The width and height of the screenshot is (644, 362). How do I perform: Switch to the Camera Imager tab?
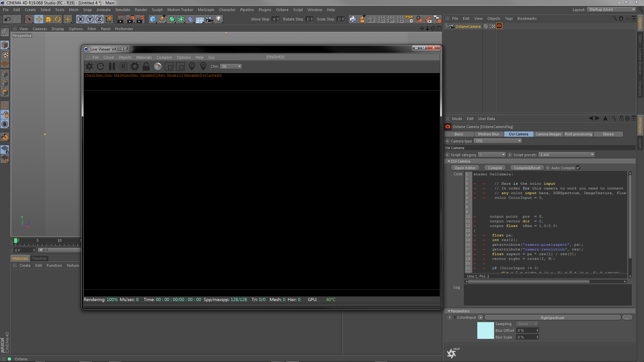548,134
